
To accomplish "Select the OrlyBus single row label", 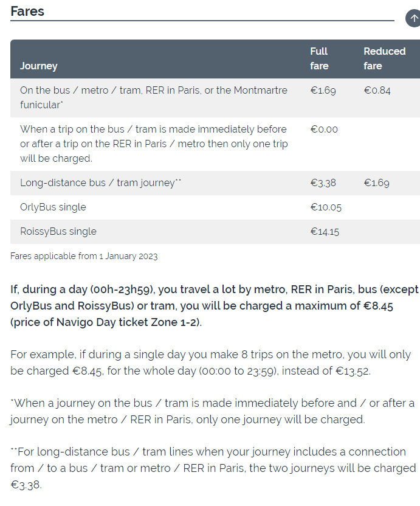I will (x=53, y=207).
